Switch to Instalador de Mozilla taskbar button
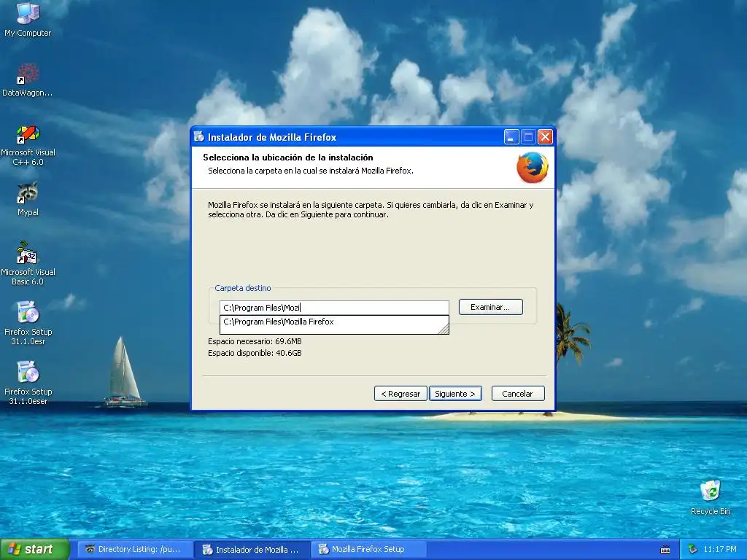The width and height of the screenshot is (747, 560). pos(252,549)
